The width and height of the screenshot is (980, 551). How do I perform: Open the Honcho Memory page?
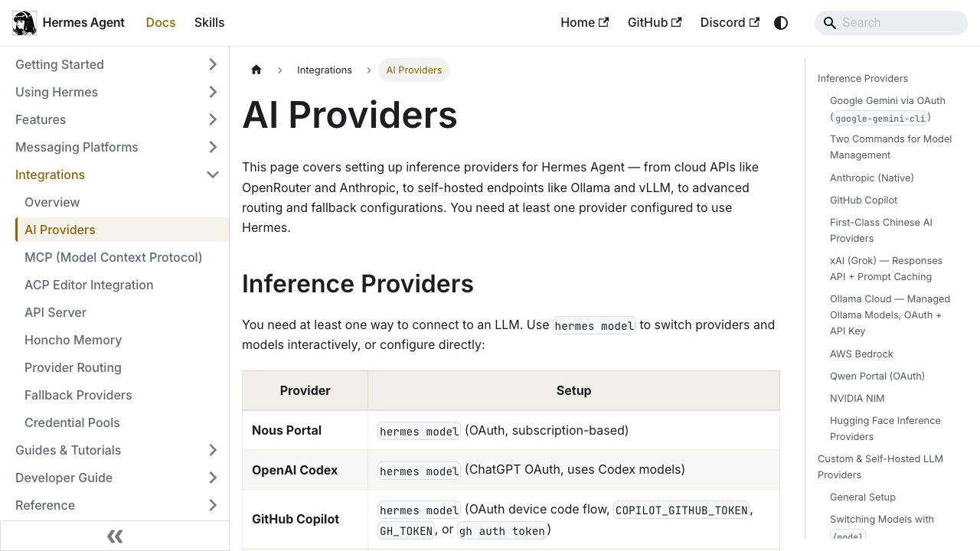tap(73, 340)
